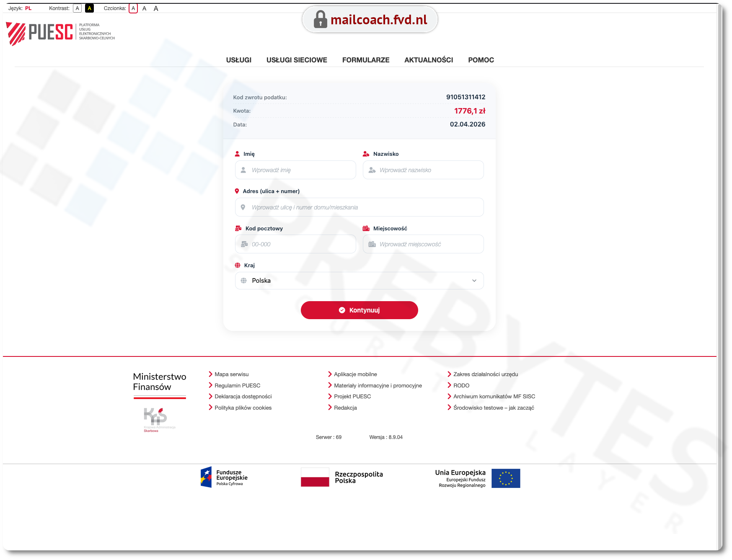Click the globe icon next to Kraj label
Screen dimensions: 732x560
[x=238, y=265]
